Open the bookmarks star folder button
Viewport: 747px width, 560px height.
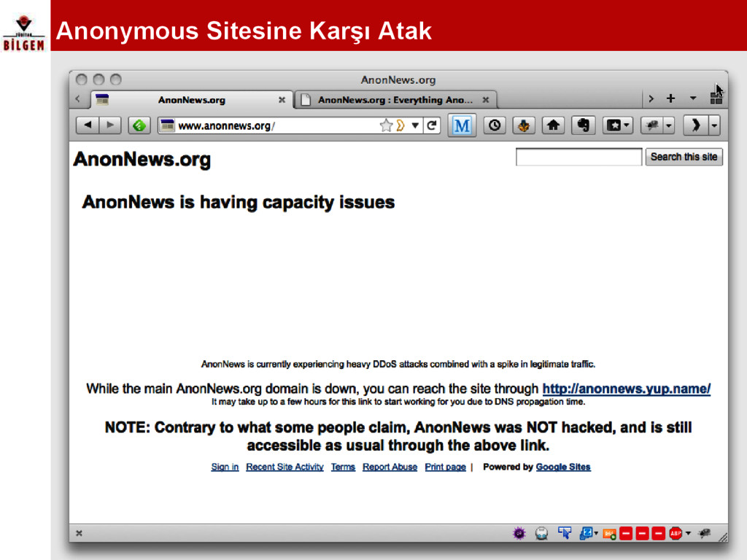613,125
